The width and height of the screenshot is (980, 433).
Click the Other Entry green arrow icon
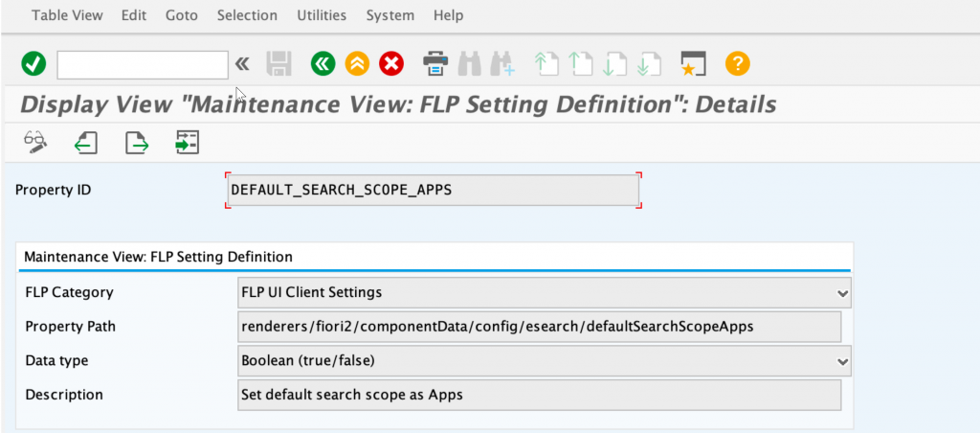pyautogui.click(x=187, y=142)
